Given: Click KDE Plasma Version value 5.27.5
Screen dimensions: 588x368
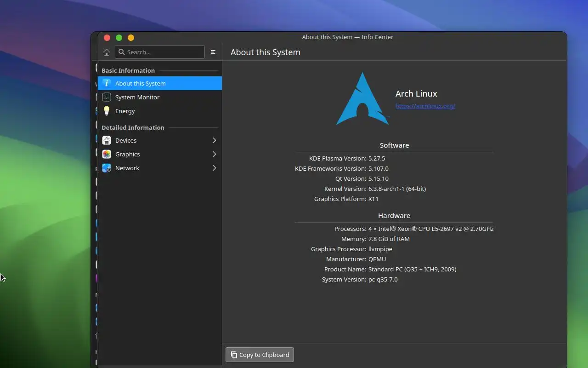Looking at the screenshot, I should 377,158.
